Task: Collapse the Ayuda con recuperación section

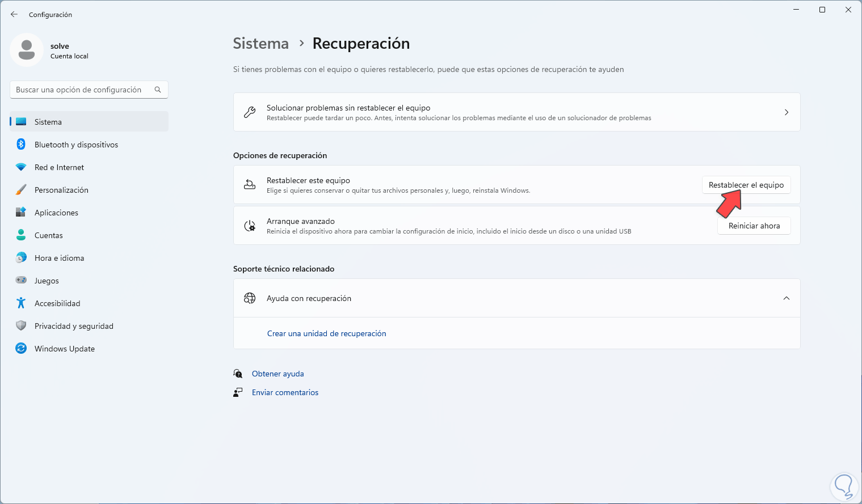Action: click(x=786, y=298)
